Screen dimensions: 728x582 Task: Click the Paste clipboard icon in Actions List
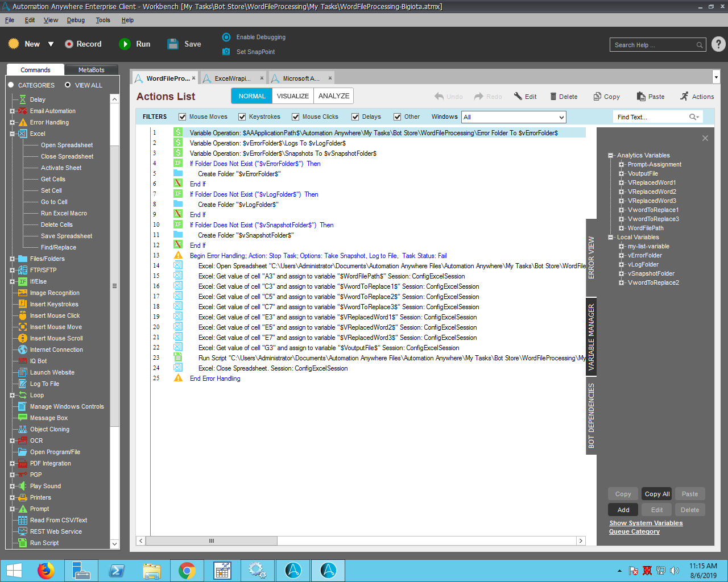pyautogui.click(x=641, y=97)
